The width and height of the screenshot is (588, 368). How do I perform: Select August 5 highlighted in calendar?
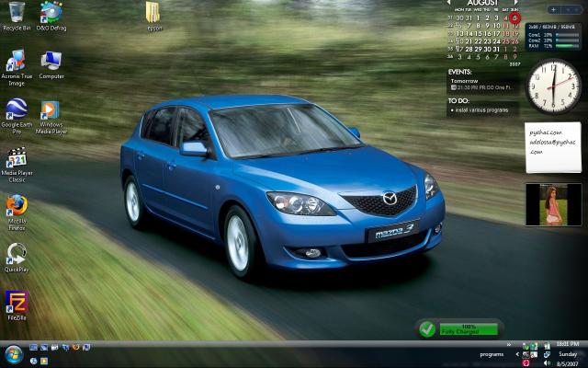(514, 17)
